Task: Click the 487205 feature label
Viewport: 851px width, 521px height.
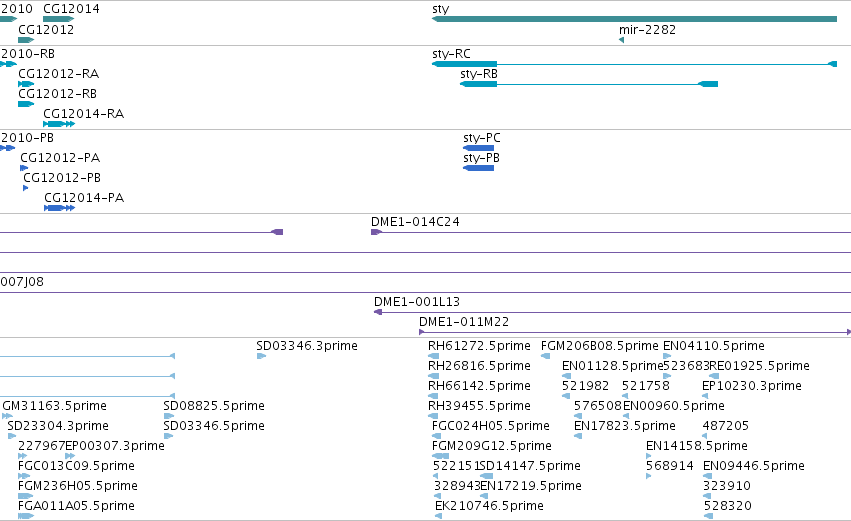Action: point(726,426)
